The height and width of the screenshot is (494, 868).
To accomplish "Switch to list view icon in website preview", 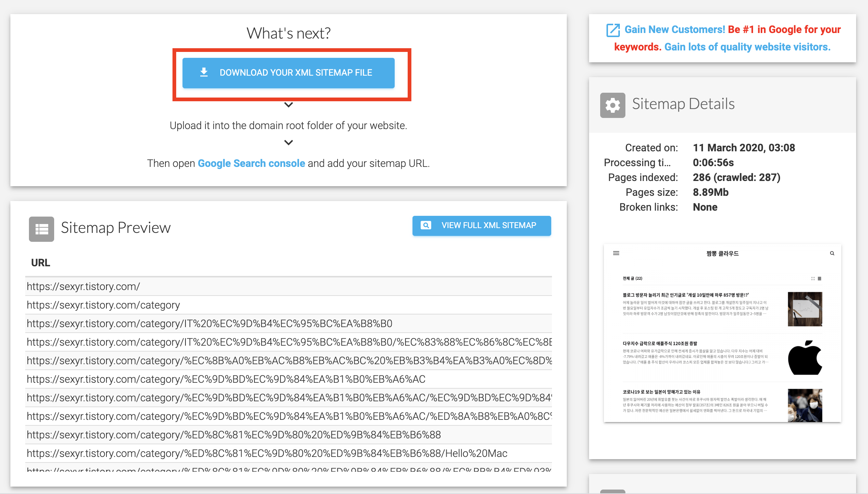I will click(x=819, y=279).
